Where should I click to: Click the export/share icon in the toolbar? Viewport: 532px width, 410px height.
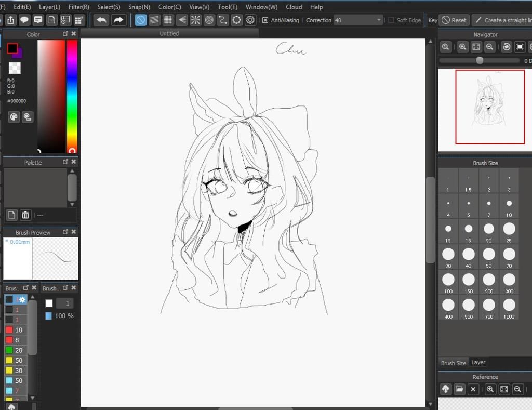click(x=10, y=20)
